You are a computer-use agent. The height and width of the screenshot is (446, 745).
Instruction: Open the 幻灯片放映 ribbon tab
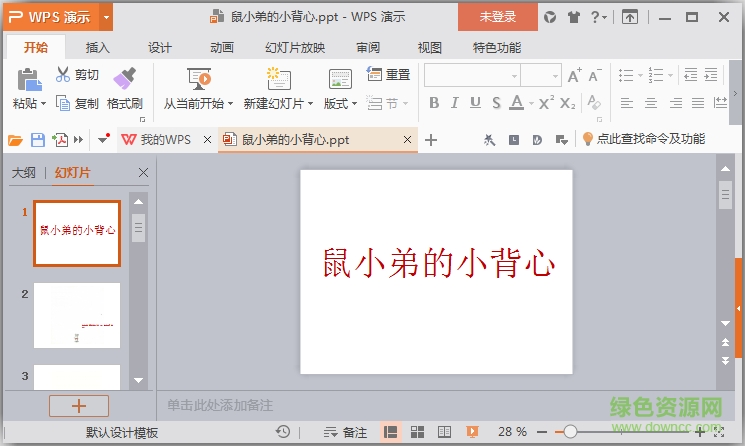[x=295, y=47]
